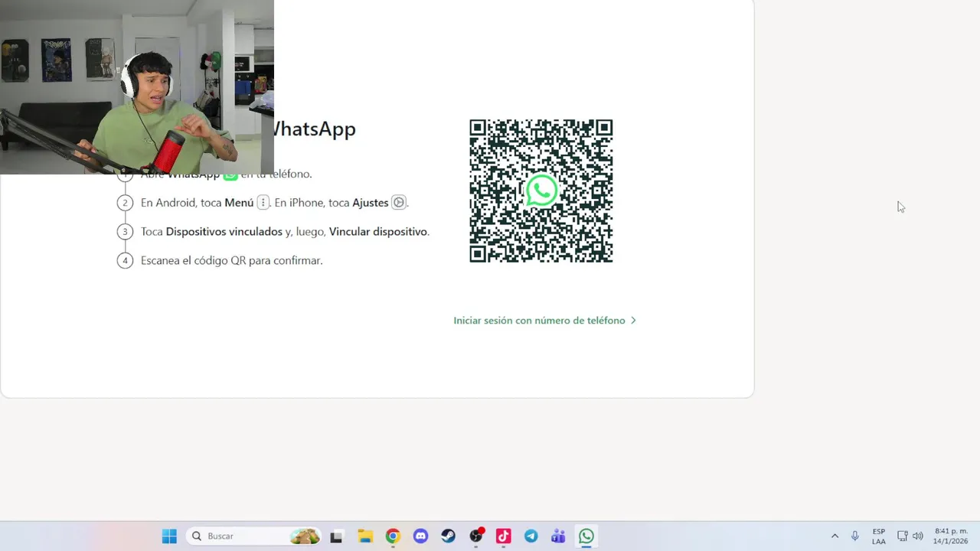Click the Buscar search box in taskbar

253,536
